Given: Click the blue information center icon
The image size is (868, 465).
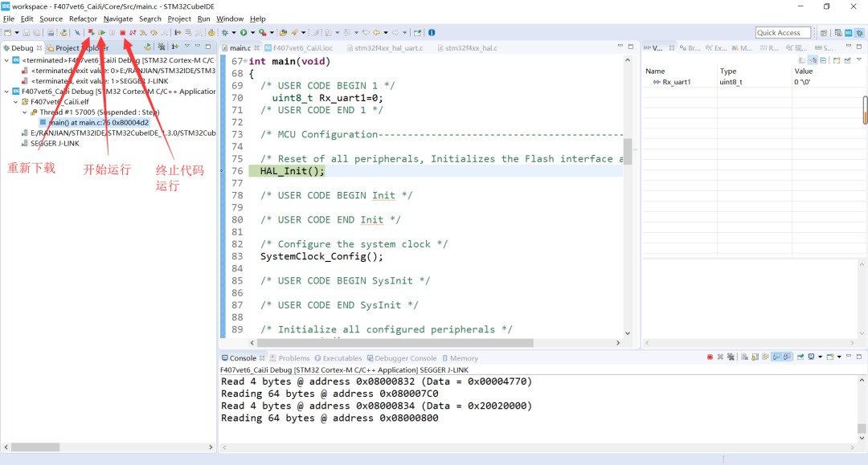Looking at the screenshot, I should pos(432,33).
